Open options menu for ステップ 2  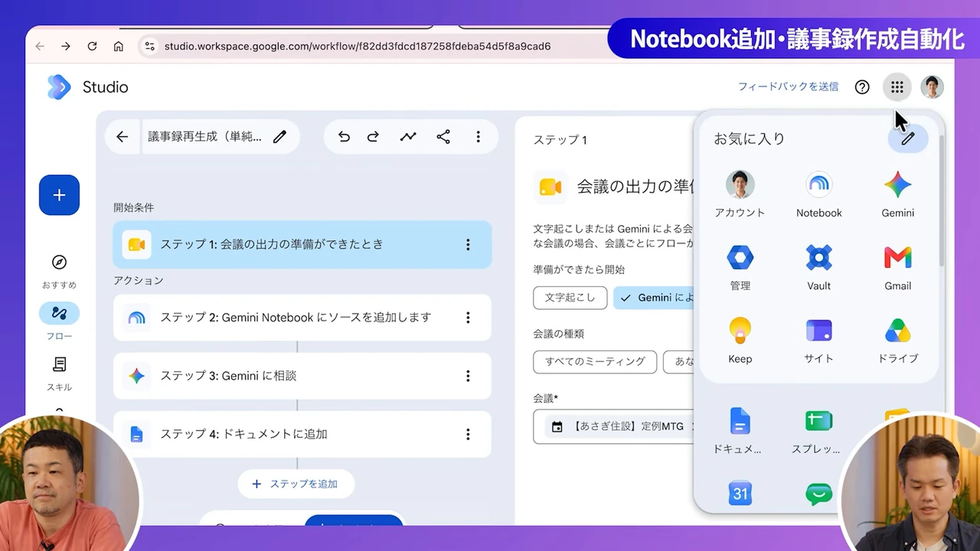pos(468,318)
